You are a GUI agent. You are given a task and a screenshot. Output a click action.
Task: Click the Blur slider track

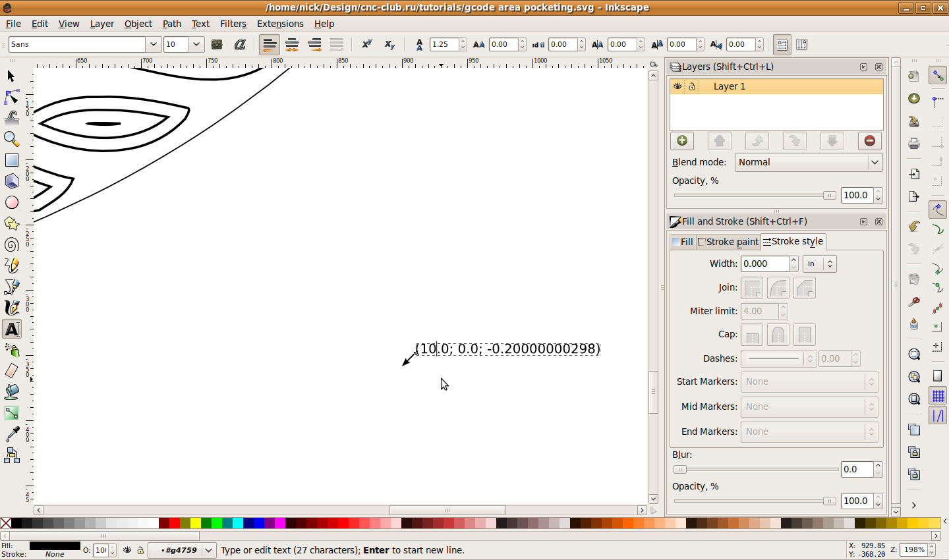click(x=755, y=469)
